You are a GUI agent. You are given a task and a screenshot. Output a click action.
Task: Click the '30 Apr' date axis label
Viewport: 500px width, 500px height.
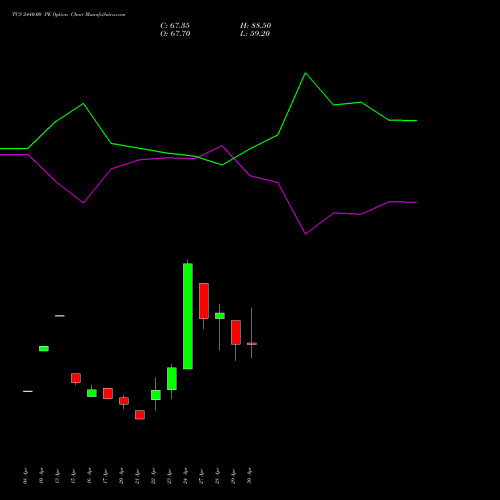pos(250,476)
